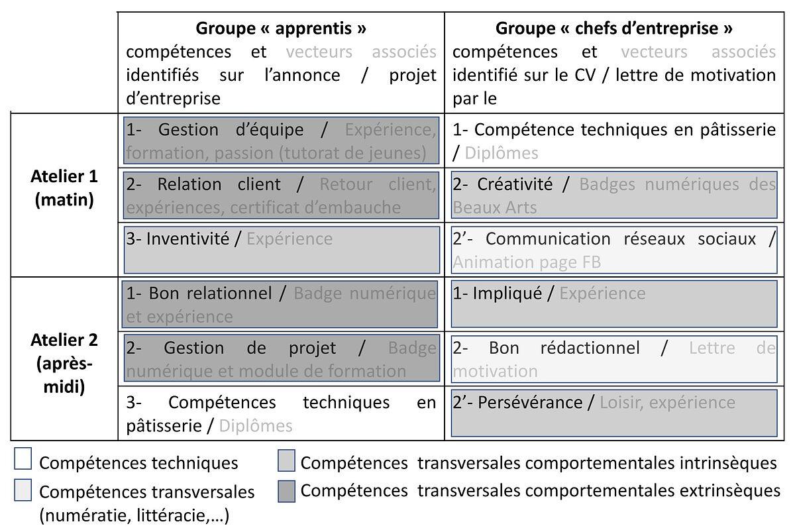Click "Compétence techniques en pâtisserie" in Atelier 1
Viewport: 795px width, 532px height.
614,140
